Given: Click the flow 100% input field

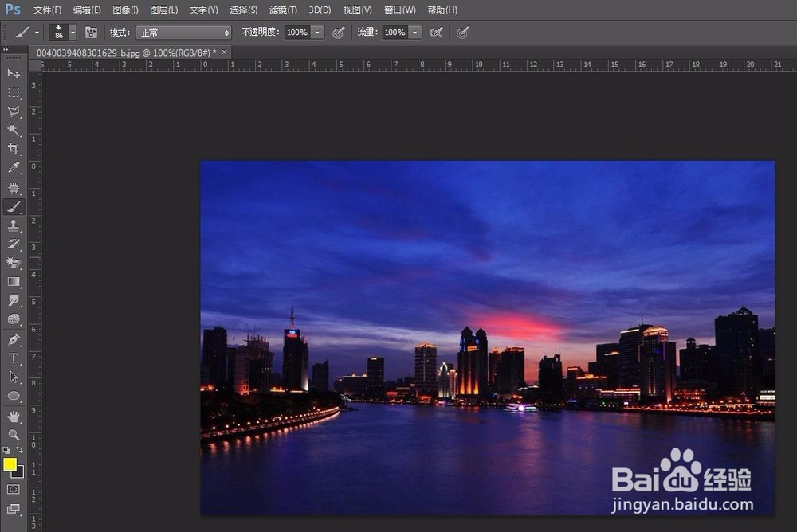Looking at the screenshot, I should tap(395, 33).
